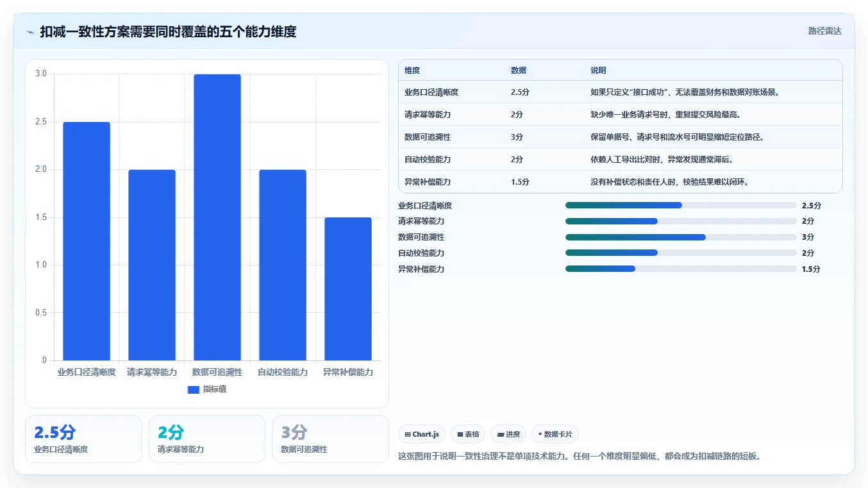Image resolution: width=868 pixels, height=488 pixels.
Task: Click the 指标值 legend label
Action: pos(215,389)
